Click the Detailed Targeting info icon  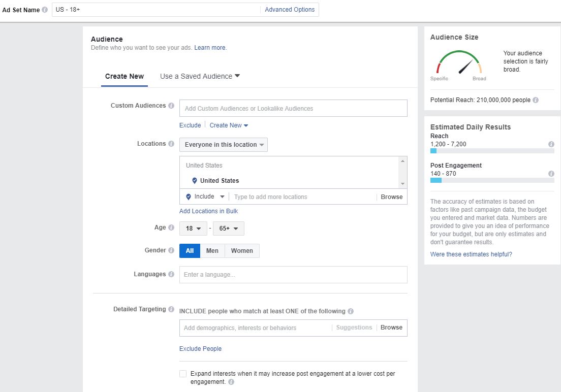[x=172, y=309]
